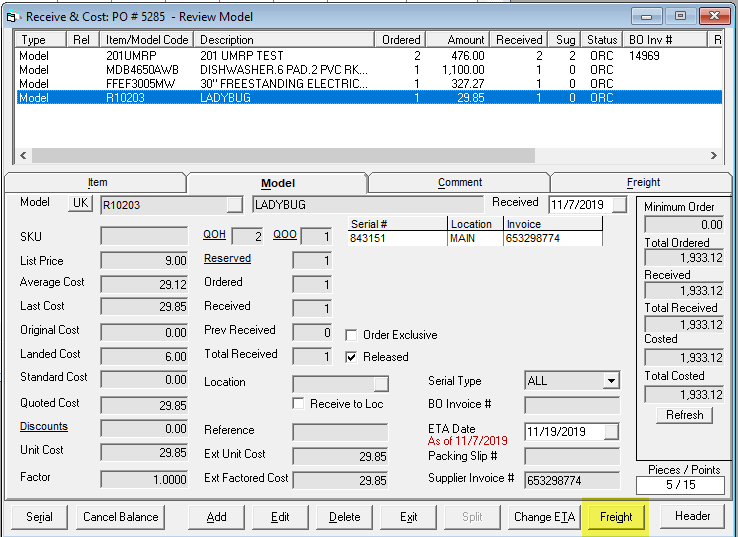Open the Discounts link

point(44,426)
